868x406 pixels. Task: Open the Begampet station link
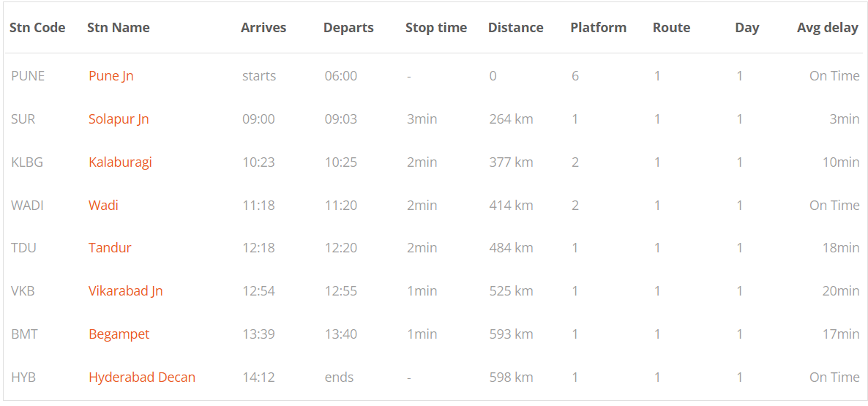(119, 334)
